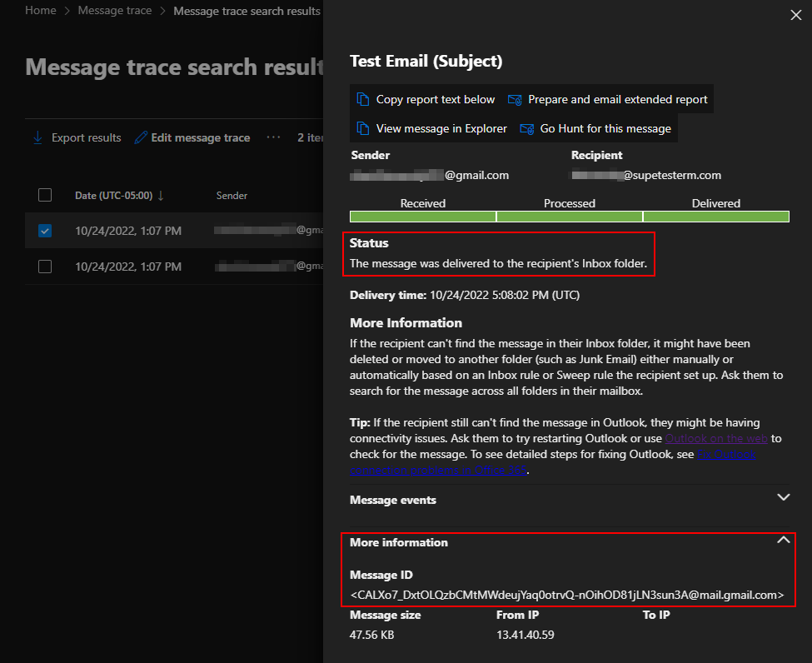Toggle the select-all checkbox in table header
The image size is (812, 663).
(x=45, y=195)
